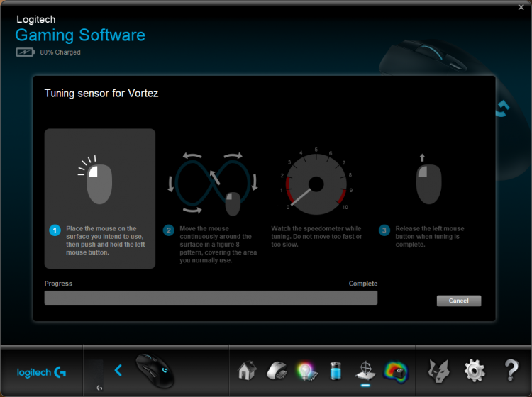The height and width of the screenshot is (397, 532).
Task: Open the battery settings icon
Action: pyautogui.click(x=336, y=371)
